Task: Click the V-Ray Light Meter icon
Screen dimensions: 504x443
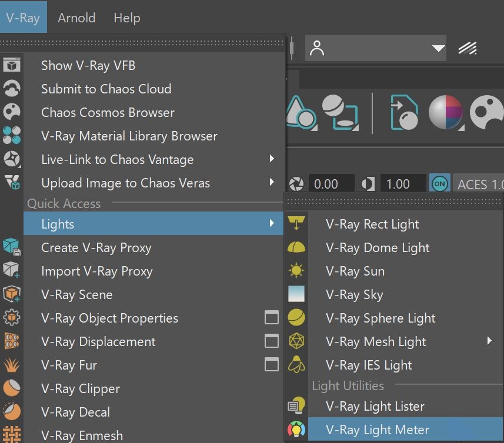Action: (x=296, y=429)
